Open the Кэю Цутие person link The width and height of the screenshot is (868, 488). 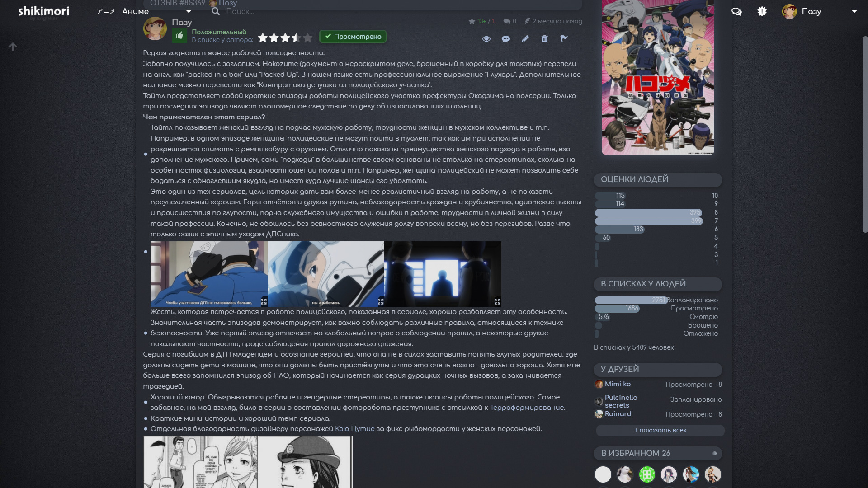354,429
